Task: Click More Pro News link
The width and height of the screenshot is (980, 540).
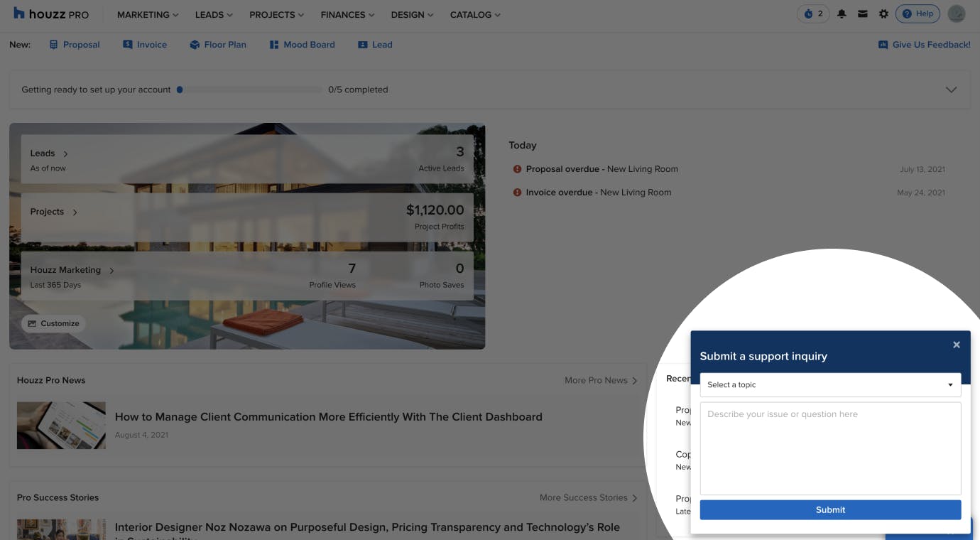Action: [601, 380]
